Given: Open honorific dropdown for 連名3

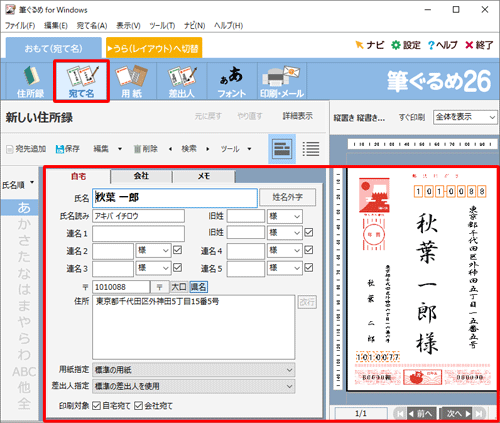Looking at the screenshot, I should 153,268.
